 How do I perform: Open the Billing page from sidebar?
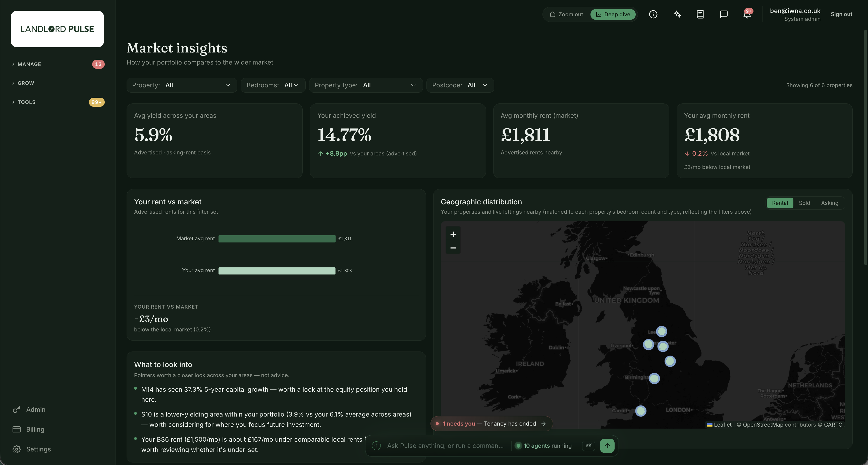(x=35, y=429)
